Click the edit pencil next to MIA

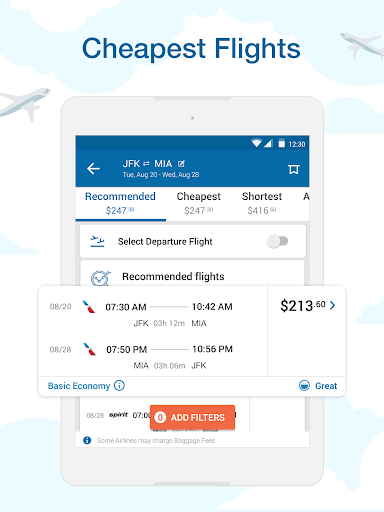[181, 164]
